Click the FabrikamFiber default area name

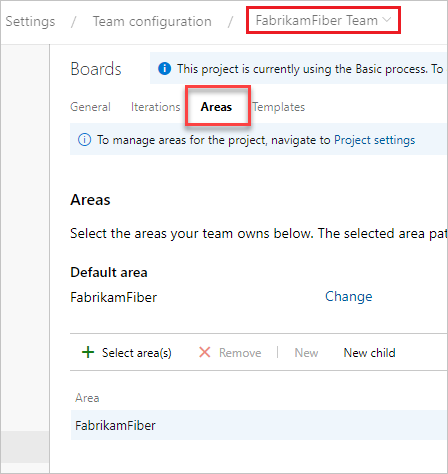(x=114, y=297)
